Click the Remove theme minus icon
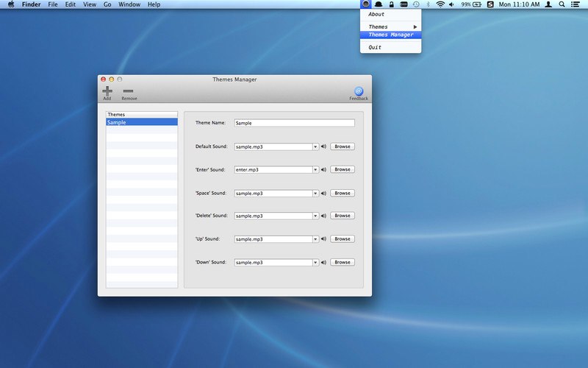 click(x=129, y=91)
